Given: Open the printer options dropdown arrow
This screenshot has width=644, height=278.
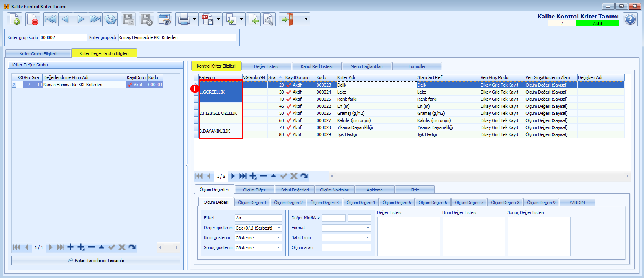Looking at the screenshot, I should pos(194,19).
